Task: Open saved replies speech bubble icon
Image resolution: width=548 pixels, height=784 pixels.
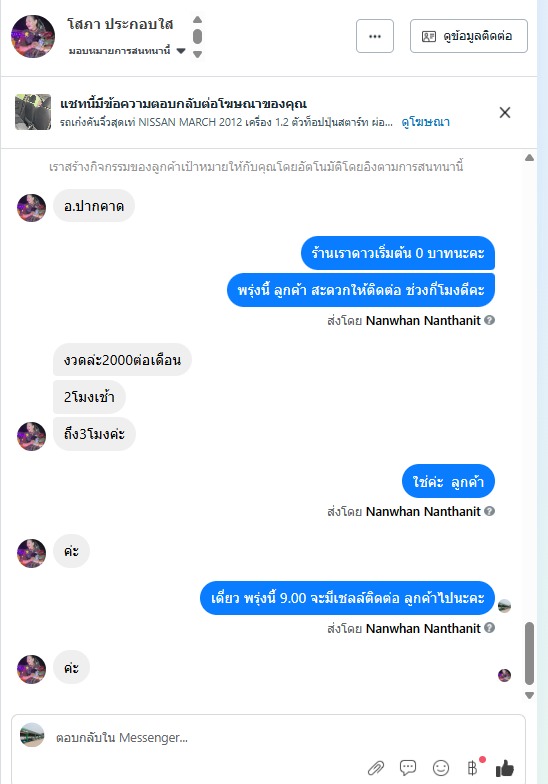Action: tap(408, 768)
